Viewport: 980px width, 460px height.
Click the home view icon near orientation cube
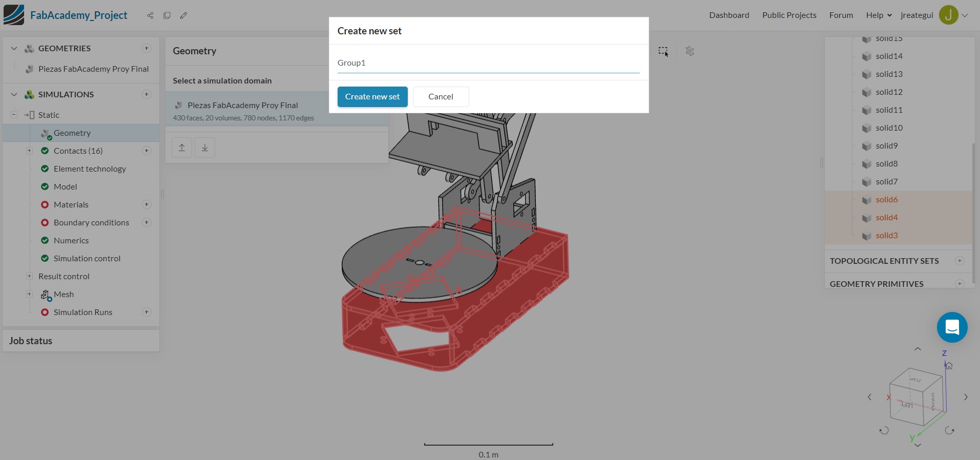(949, 366)
